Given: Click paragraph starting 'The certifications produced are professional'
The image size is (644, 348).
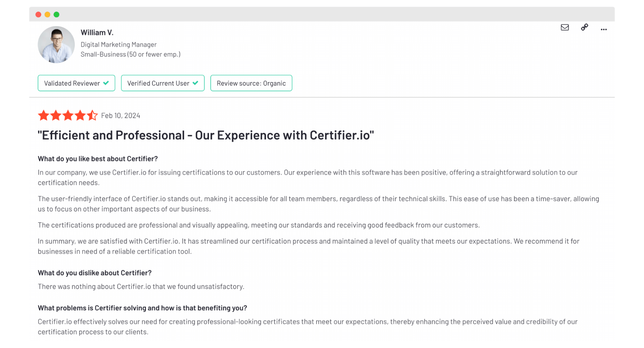Looking at the screenshot, I should click(259, 225).
